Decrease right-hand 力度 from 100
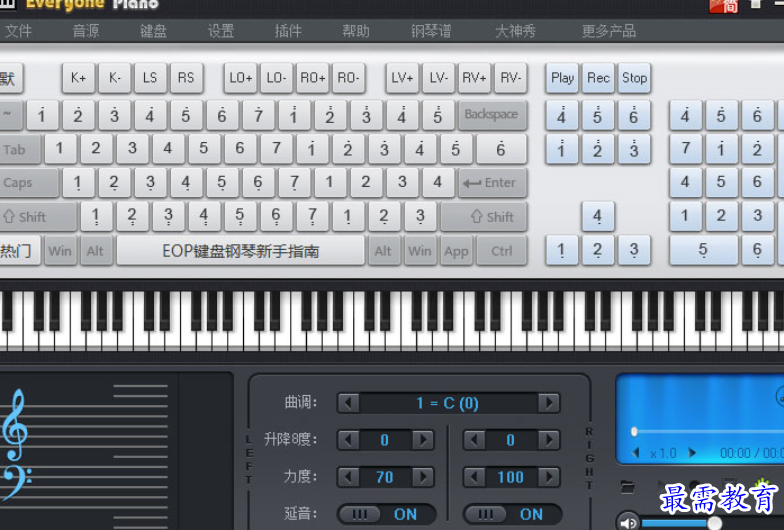The width and height of the screenshot is (784, 530). pos(474,477)
